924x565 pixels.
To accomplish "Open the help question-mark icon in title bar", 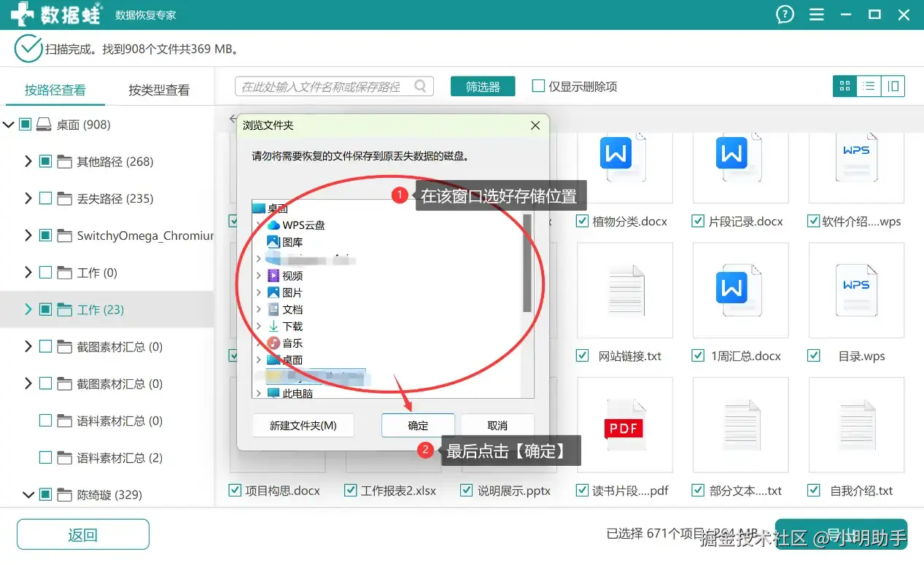I will (785, 15).
